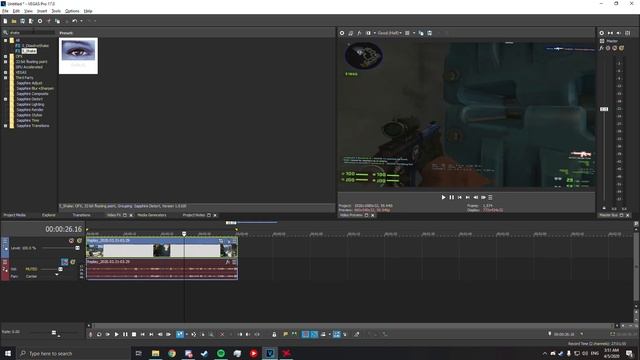Undo the last action with the toolbar arrow
Screen dimensions: 640x360
click(x=74, y=21)
